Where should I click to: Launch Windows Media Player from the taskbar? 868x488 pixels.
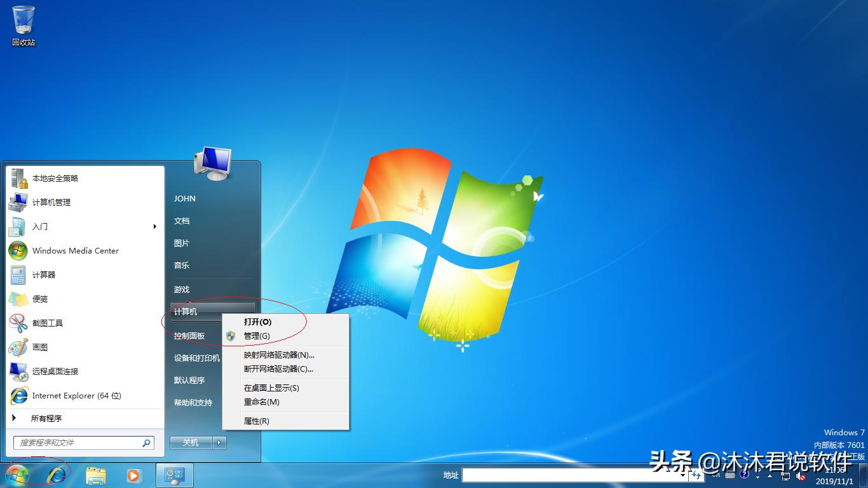(133, 475)
